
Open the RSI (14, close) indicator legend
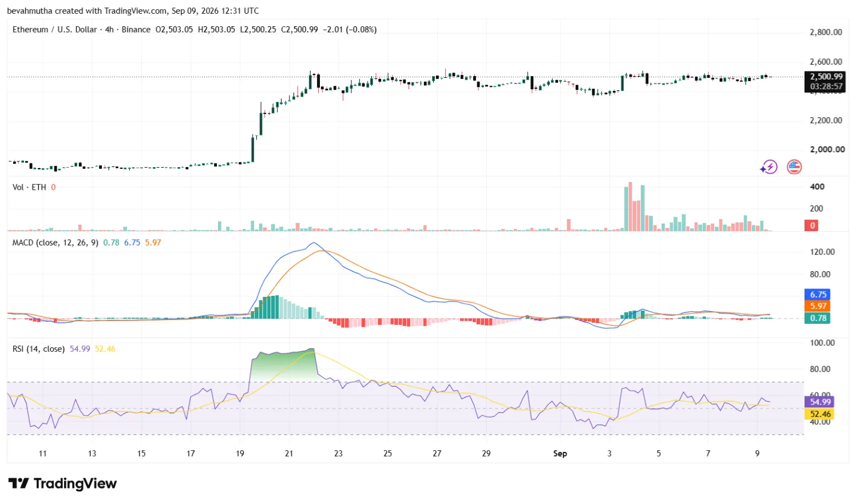pos(38,349)
